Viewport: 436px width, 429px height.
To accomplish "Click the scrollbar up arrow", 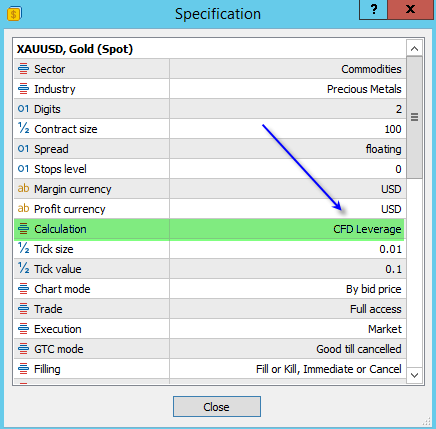I will (x=414, y=49).
